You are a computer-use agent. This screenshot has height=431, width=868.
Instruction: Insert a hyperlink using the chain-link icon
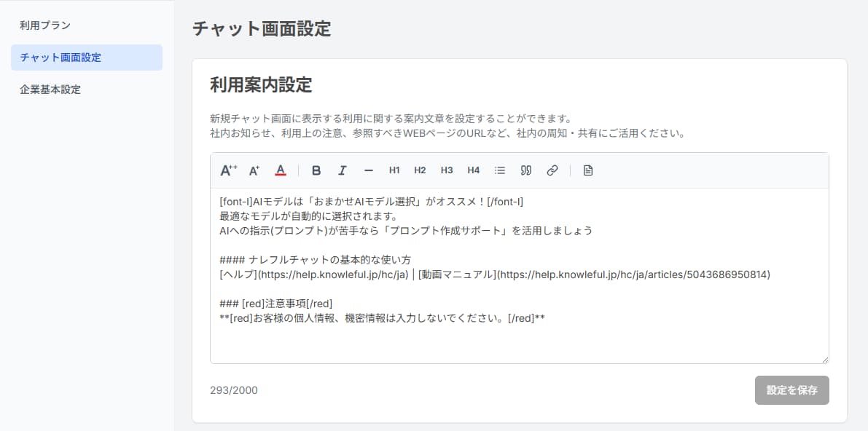(x=552, y=170)
